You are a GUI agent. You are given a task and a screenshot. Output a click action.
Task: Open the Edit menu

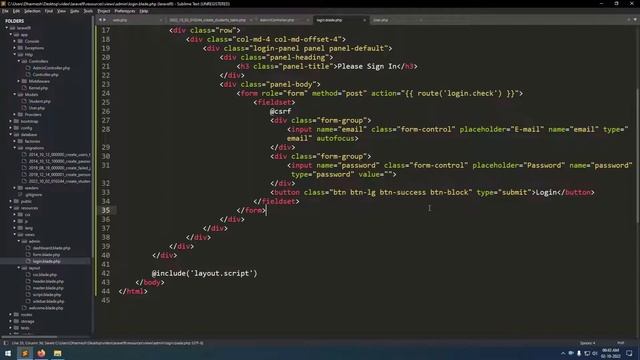16,11
